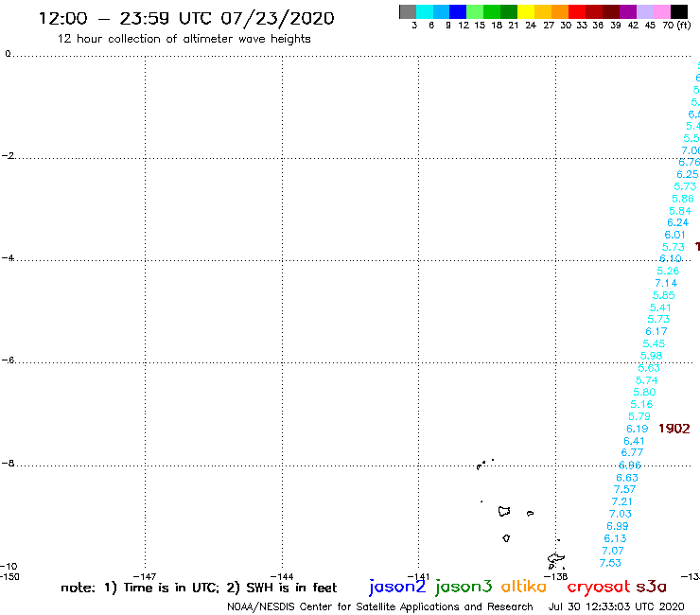Screen dimensions: 700x615
Task: Click the wave height value 5.41
Action: pyautogui.click(x=660, y=307)
